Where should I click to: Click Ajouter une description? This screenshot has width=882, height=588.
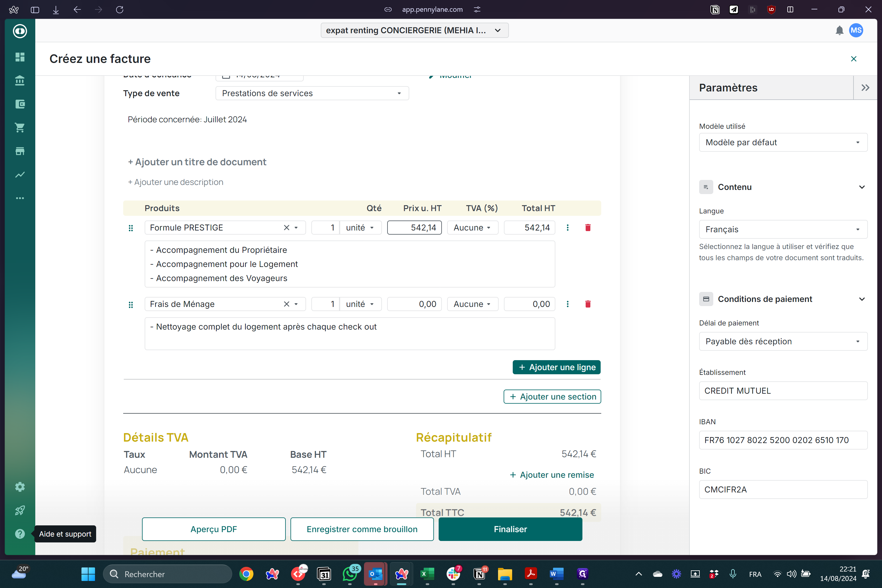[x=176, y=182]
